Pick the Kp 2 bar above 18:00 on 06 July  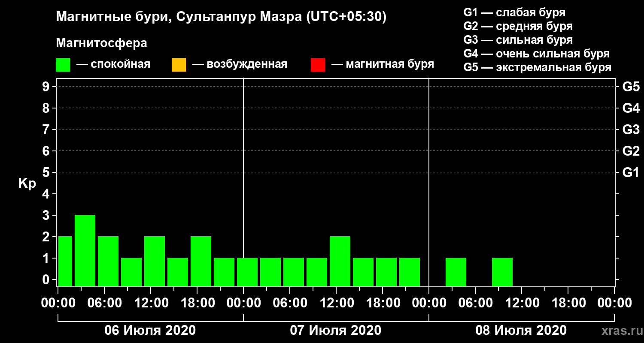point(201,261)
